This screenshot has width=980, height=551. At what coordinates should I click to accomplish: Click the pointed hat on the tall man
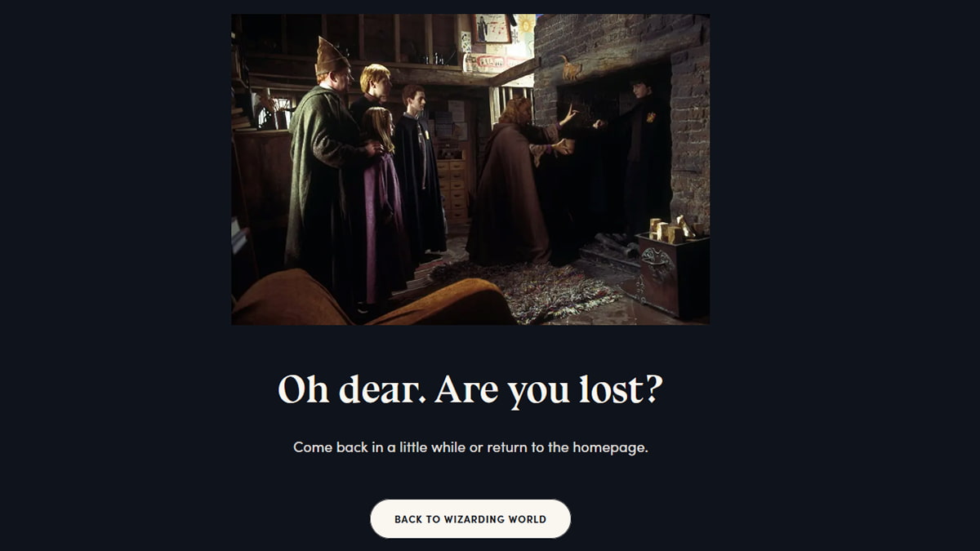click(x=330, y=56)
